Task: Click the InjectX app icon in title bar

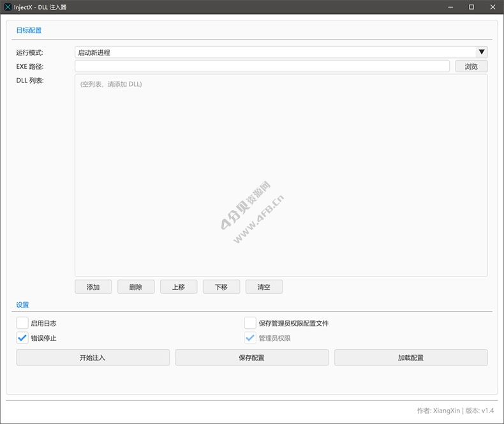Action: (x=8, y=7)
